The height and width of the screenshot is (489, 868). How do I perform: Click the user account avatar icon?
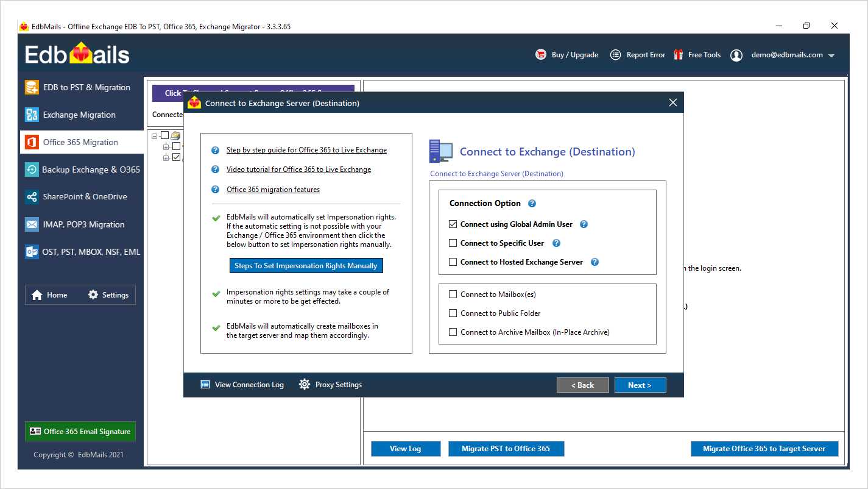coord(736,55)
